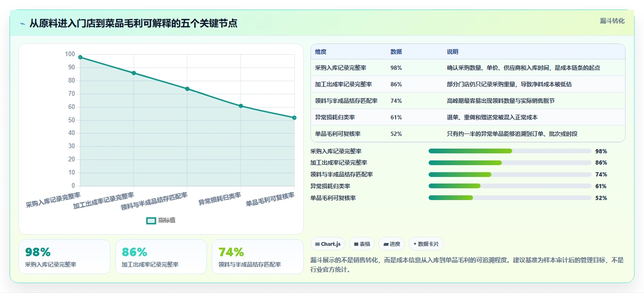
Task: Click the chart data point at 61
Action: point(240,106)
